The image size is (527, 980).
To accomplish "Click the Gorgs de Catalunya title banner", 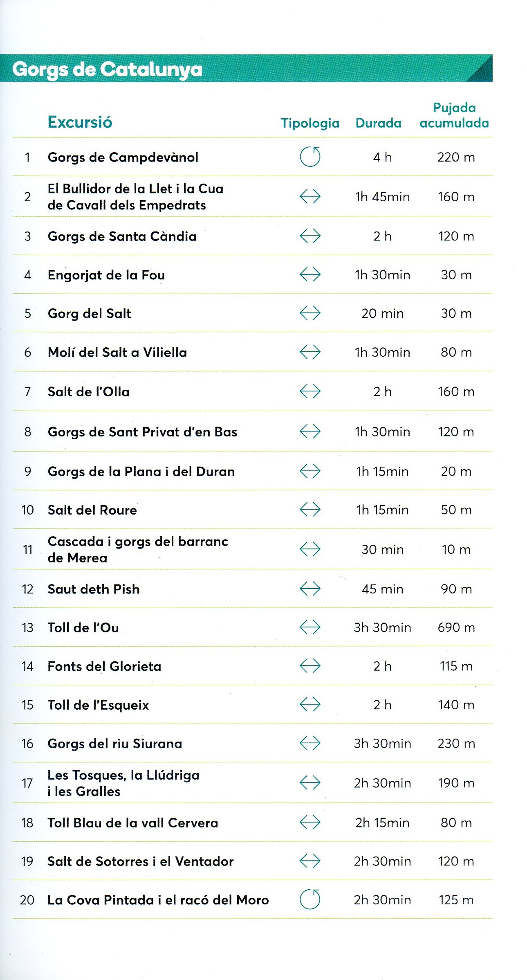I will pos(107,69).
